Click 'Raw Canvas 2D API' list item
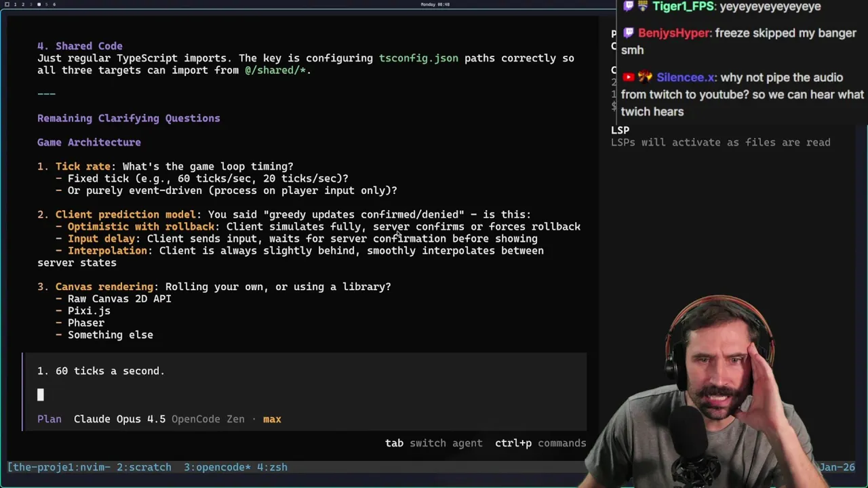 (119, 299)
